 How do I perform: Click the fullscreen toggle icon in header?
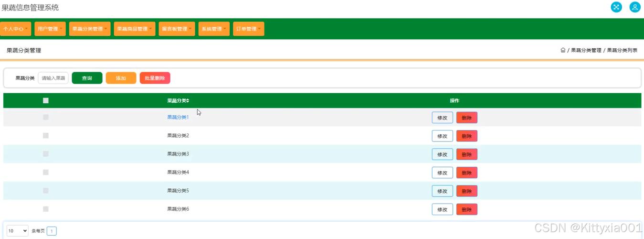point(616,7)
